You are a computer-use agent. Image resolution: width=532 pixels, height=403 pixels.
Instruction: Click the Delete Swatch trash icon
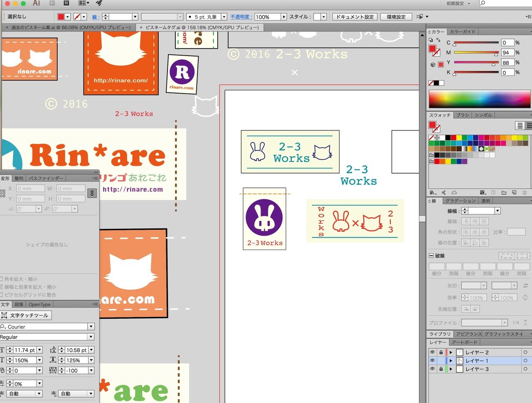525,193
